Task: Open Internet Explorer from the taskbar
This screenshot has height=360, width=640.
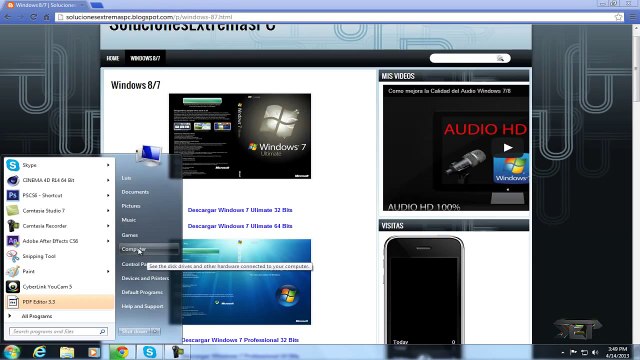Action: 40,352
